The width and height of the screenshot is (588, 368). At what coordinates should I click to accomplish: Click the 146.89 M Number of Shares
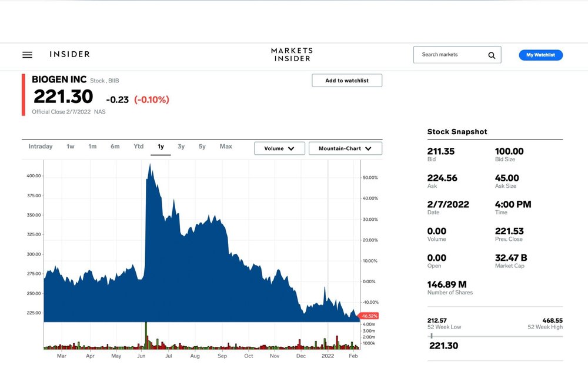(x=447, y=284)
